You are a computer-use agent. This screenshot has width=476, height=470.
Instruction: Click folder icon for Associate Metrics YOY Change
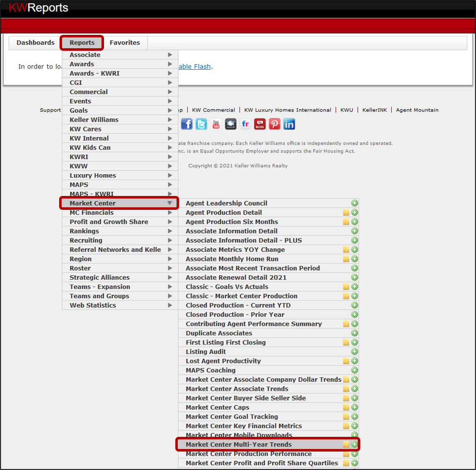pos(346,250)
